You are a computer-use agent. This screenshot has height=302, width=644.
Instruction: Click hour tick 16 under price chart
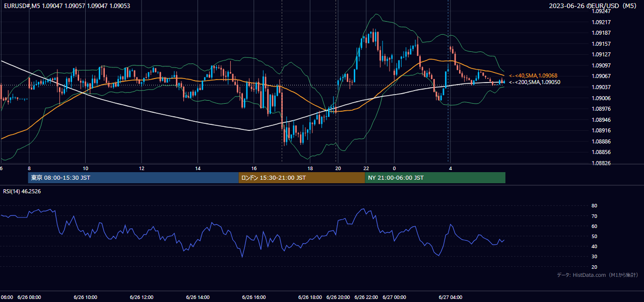tap(254, 169)
